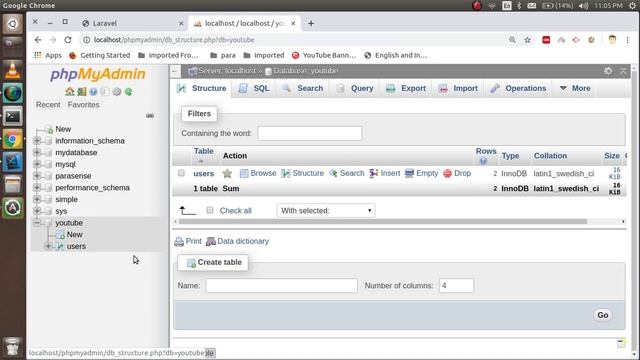Open Chrome zoom magnifier icon
The image size is (640, 360).
tap(512, 40)
